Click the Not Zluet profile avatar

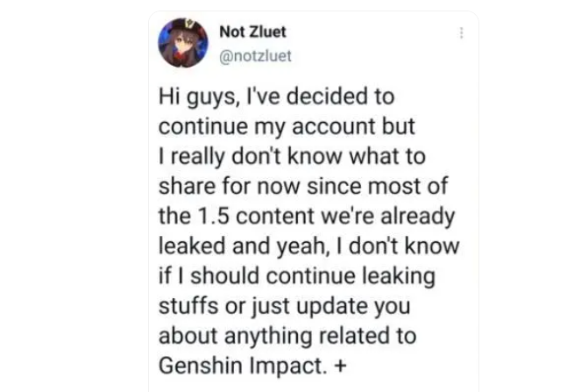[182, 42]
